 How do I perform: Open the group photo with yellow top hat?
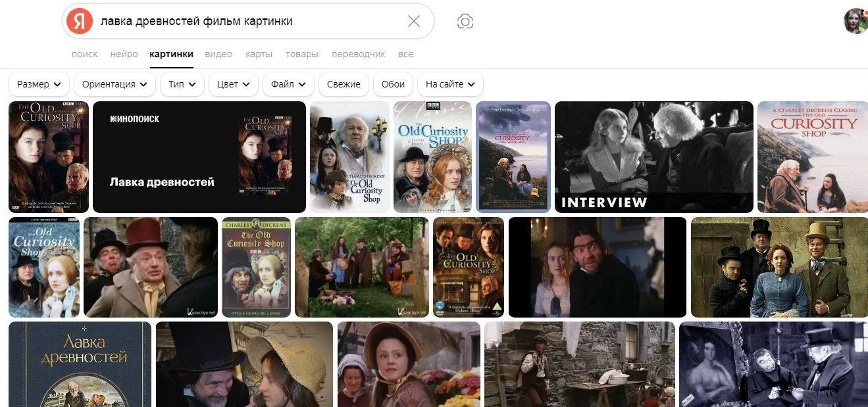coord(779,267)
